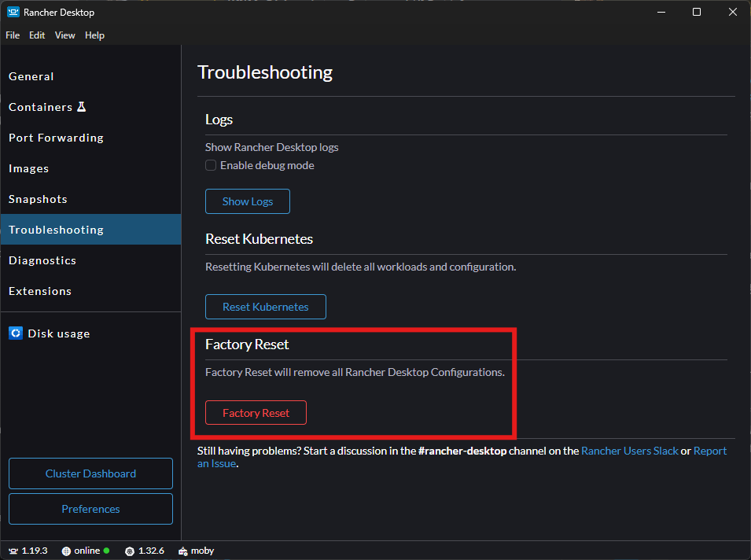Enable debug mode checkbox
Viewport: 751px width, 560px height.
coord(211,165)
